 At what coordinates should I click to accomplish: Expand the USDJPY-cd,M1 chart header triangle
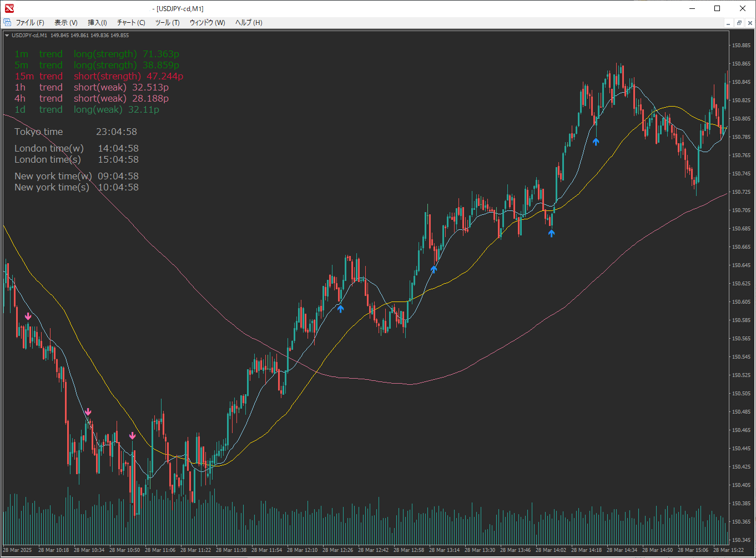coord(7,36)
